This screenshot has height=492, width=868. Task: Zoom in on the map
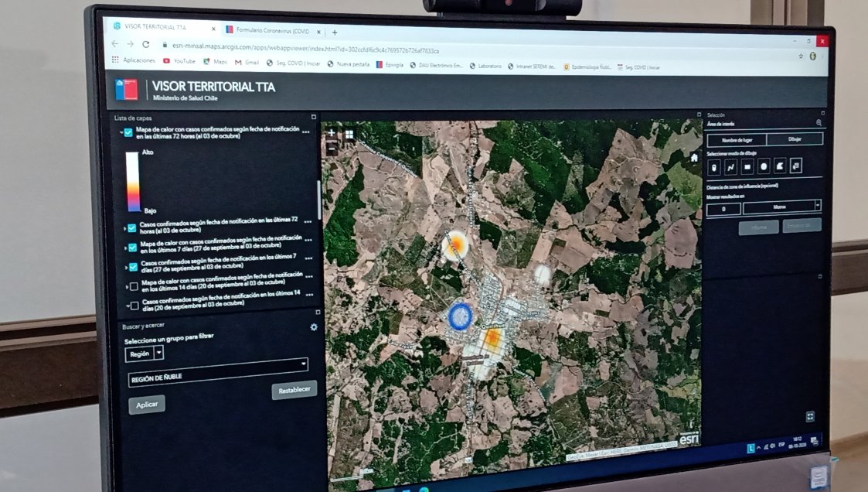point(332,133)
